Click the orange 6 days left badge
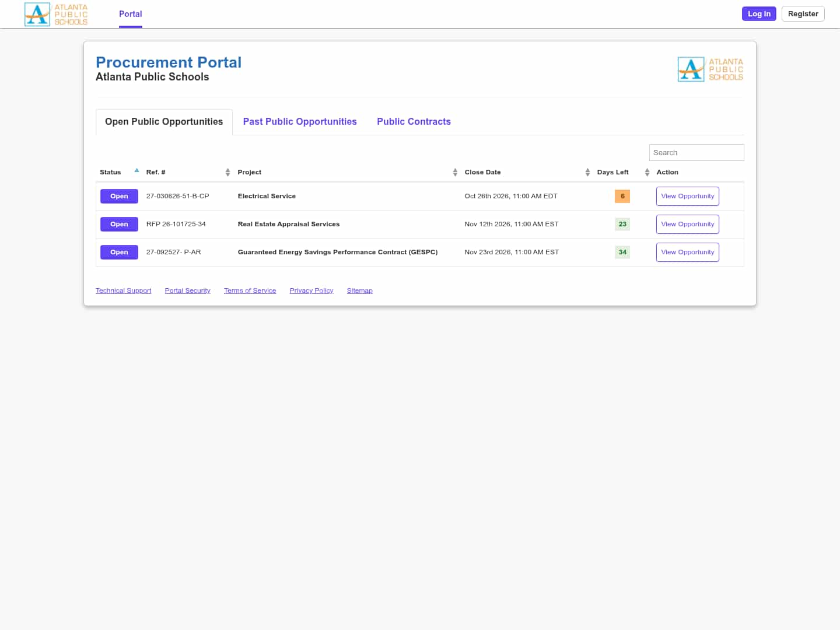The image size is (840, 630). tap(622, 196)
